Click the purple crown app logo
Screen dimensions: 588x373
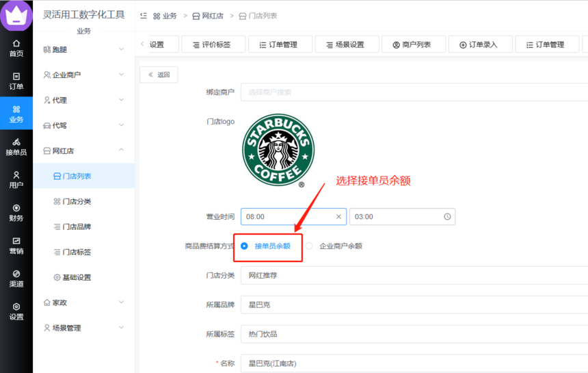[16, 16]
